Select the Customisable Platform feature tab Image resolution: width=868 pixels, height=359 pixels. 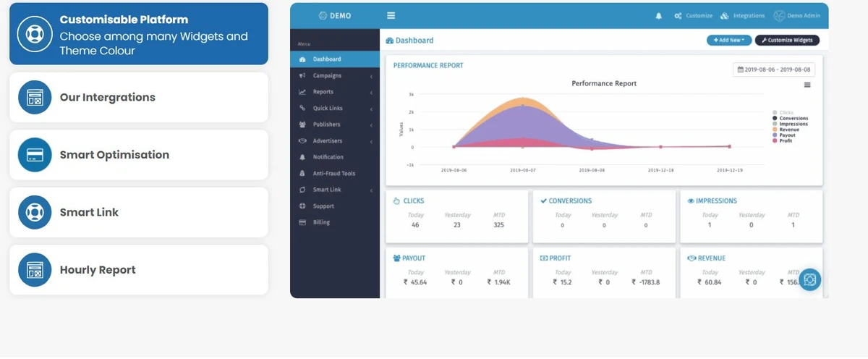pos(139,34)
